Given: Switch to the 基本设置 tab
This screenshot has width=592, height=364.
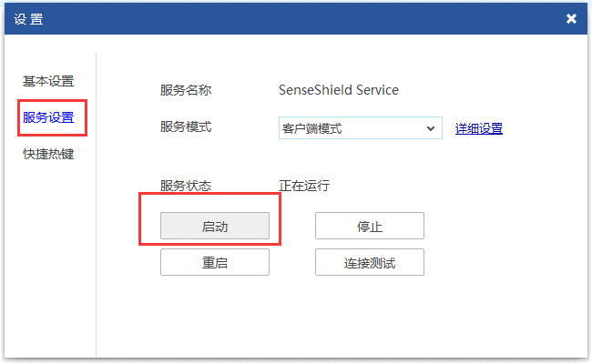Looking at the screenshot, I should (x=48, y=82).
